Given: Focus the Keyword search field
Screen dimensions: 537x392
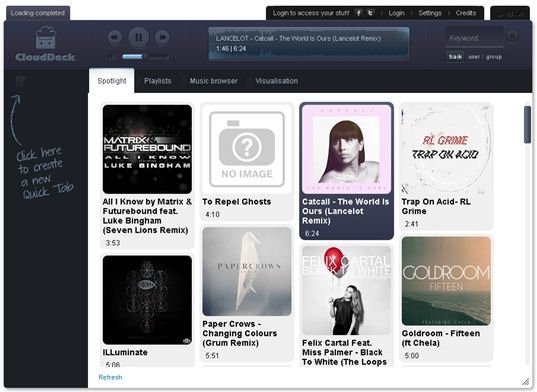Looking at the screenshot, I should [x=475, y=38].
